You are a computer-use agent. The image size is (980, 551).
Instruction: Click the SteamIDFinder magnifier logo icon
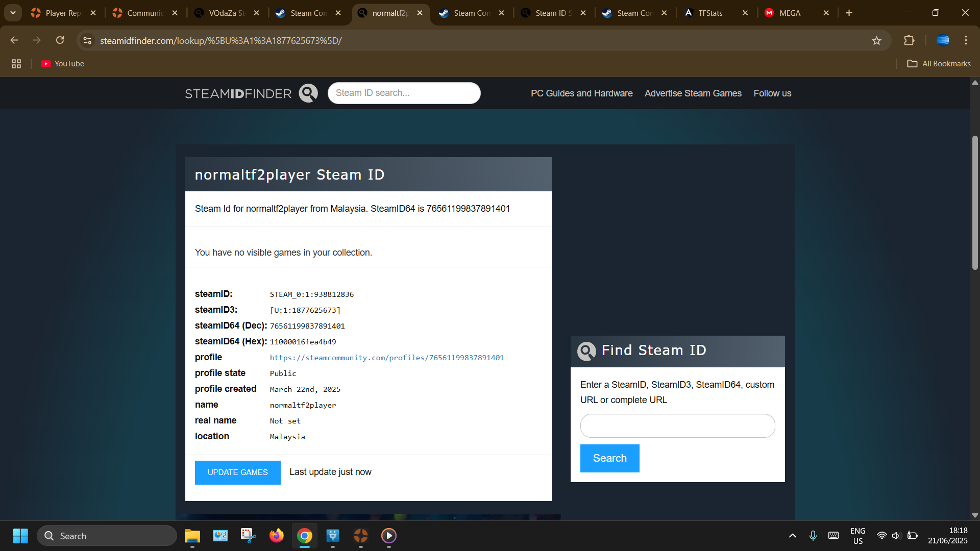[x=308, y=93]
